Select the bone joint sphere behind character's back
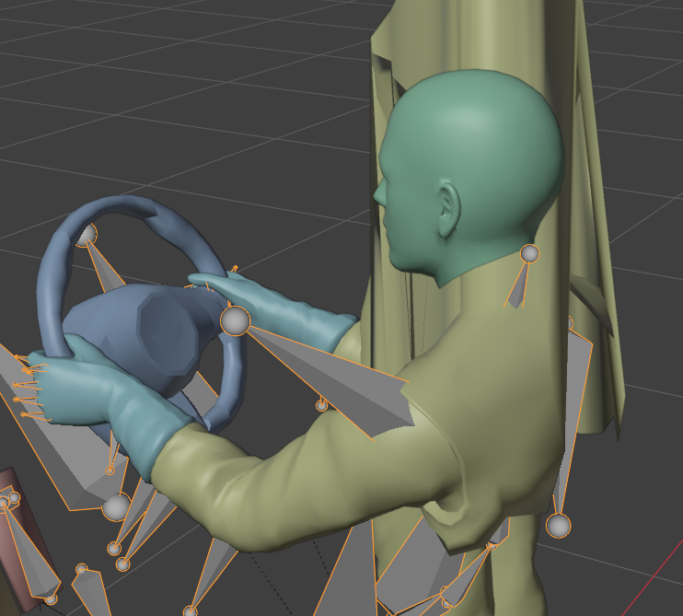The height and width of the screenshot is (616, 683). pos(558,526)
